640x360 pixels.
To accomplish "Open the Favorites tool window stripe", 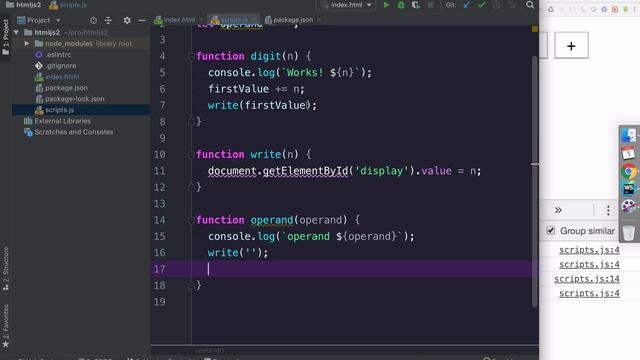I will 6,326.
